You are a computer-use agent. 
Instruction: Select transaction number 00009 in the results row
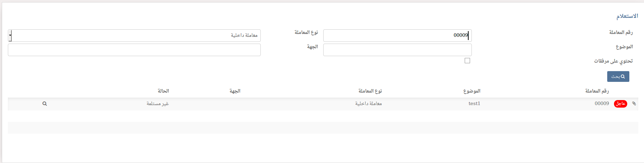point(601,104)
